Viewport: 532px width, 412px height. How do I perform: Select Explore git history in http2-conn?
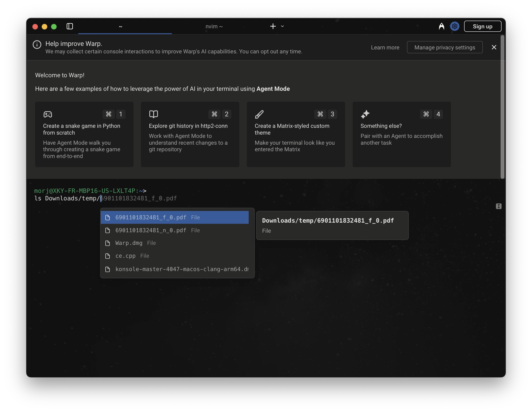[190, 134]
